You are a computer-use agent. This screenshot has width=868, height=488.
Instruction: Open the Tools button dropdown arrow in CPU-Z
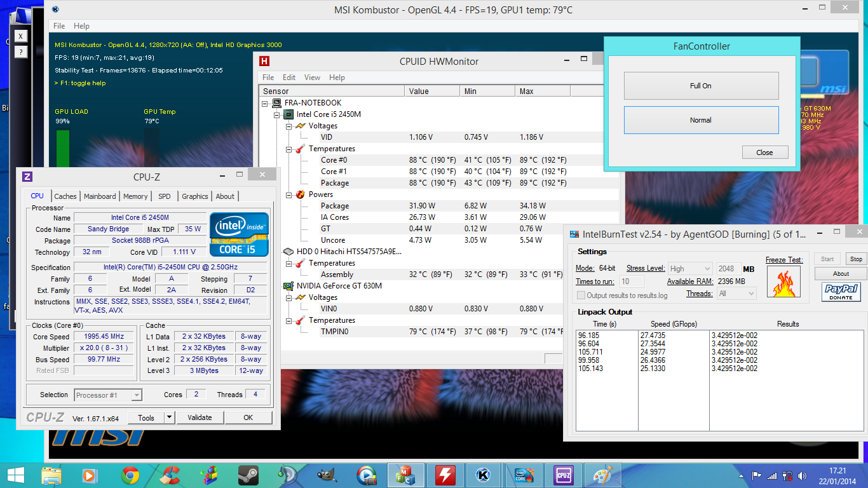[x=169, y=417]
